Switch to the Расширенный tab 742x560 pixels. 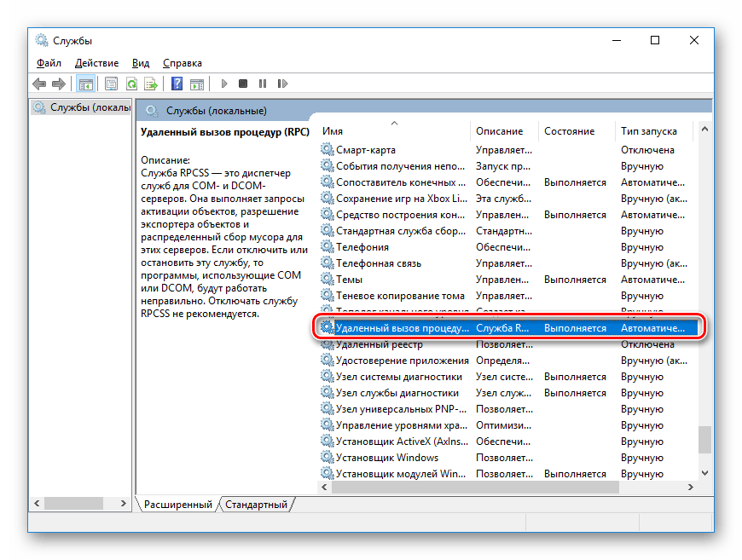[x=177, y=505]
